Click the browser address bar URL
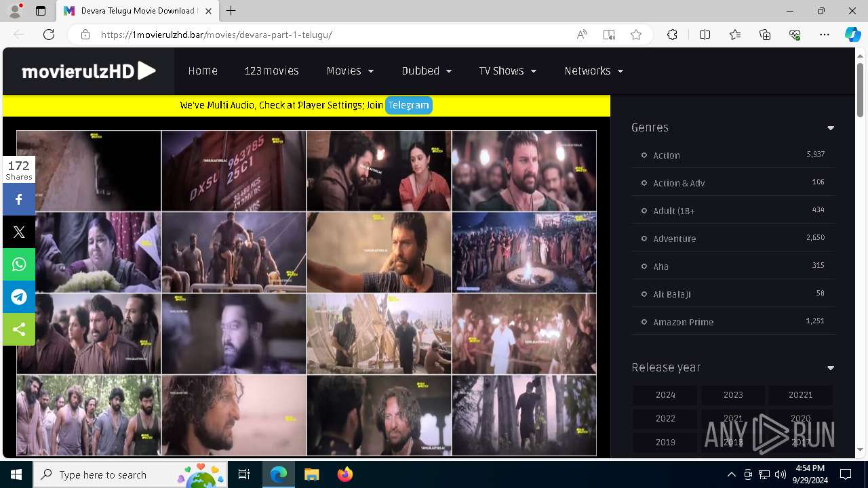This screenshot has width=868, height=488. pos(216,35)
